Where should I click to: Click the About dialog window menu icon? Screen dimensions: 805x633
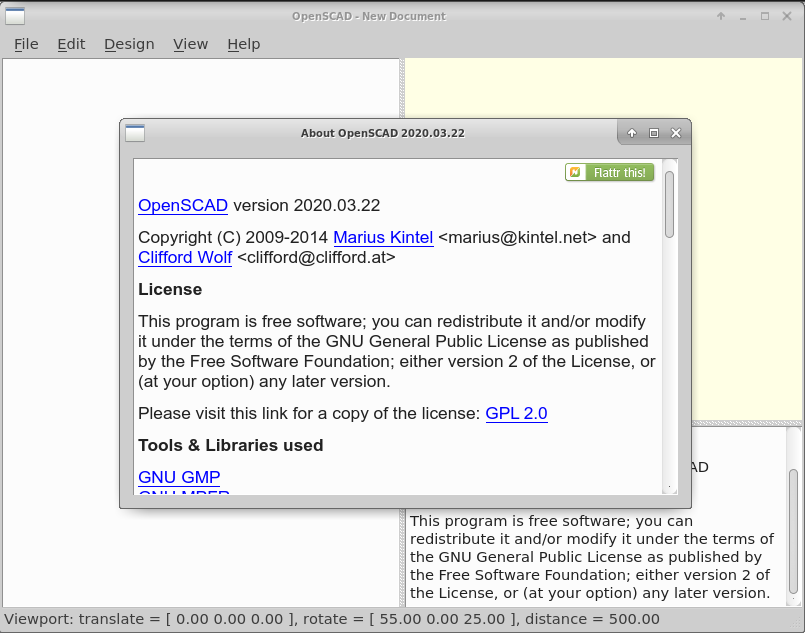[x=135, y=133]
